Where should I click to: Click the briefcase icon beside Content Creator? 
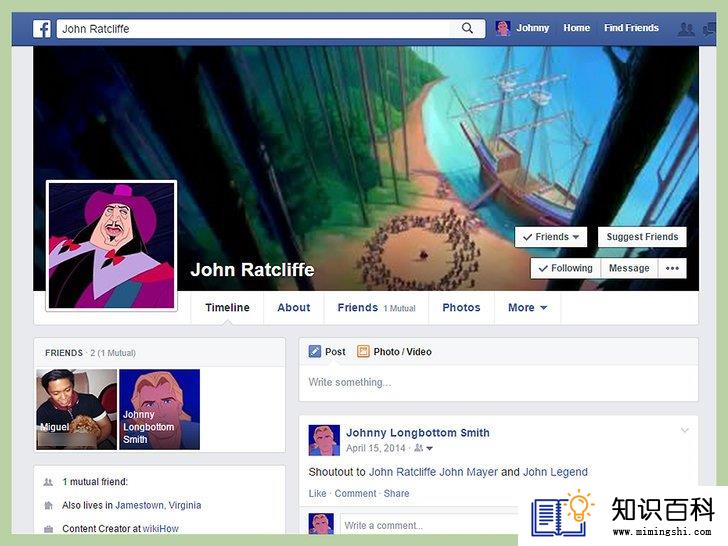click(48, 529)
